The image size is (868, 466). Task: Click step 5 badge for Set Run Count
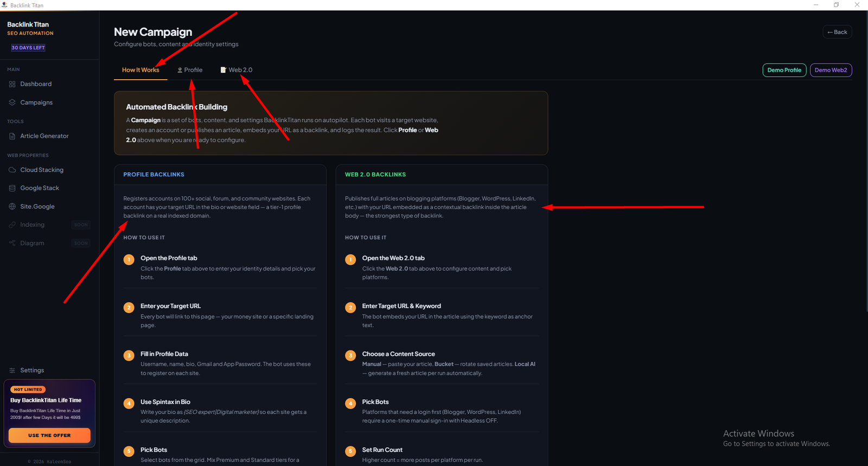point(350,451)
